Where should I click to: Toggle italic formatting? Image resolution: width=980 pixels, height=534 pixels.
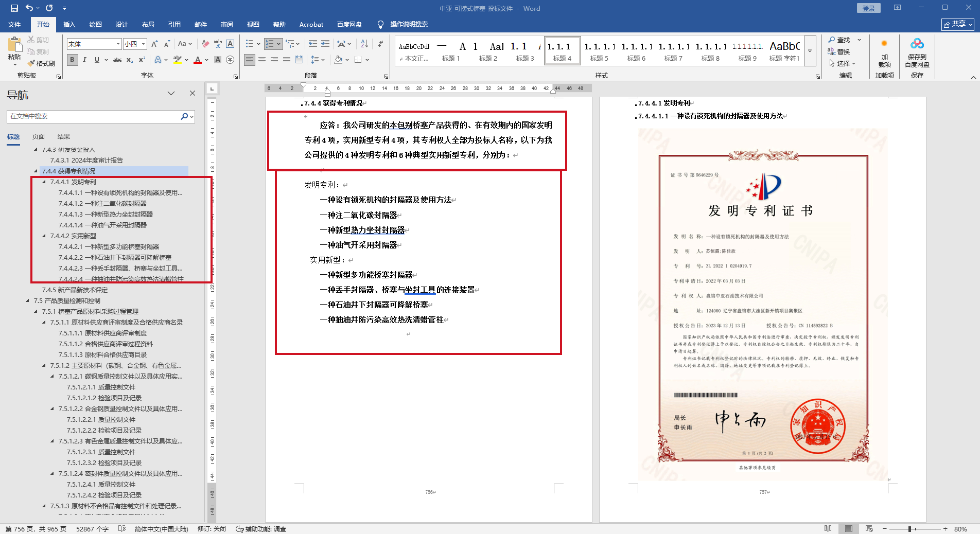(x=84, y=60)
